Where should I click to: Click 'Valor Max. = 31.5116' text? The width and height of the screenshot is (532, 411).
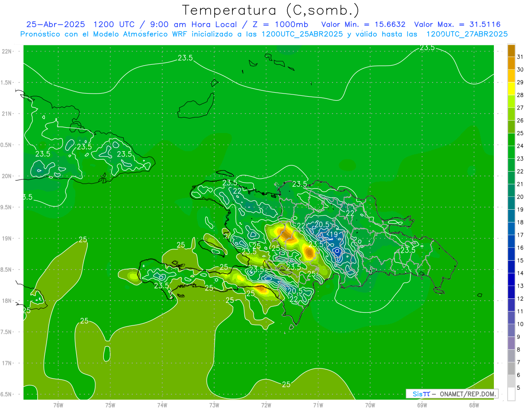click(x=457, y=24)
